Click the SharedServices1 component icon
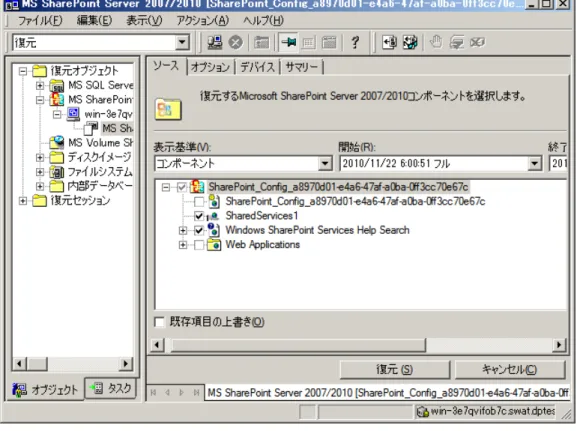The height and width of the screenshot is (431, 577). (213, 216)
